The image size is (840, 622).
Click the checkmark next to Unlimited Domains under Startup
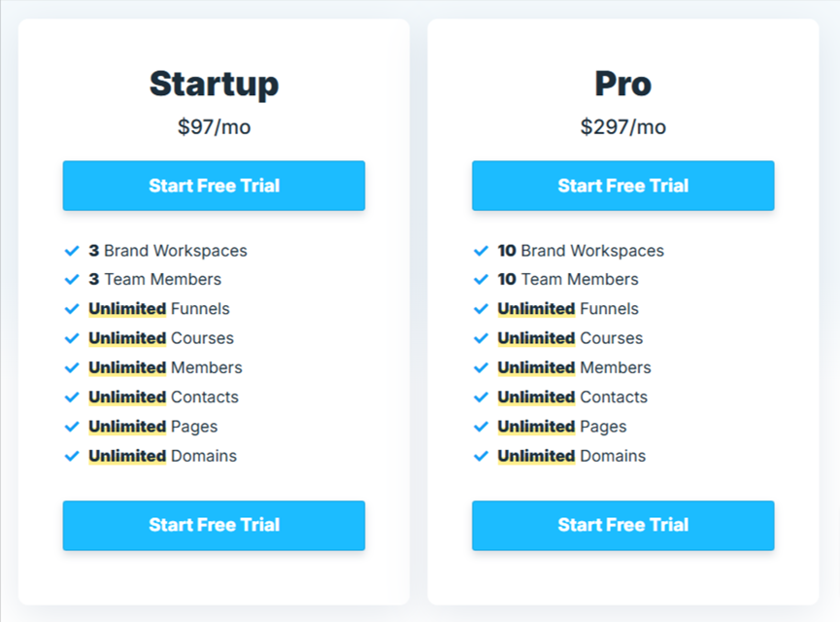tap(72, 456)
